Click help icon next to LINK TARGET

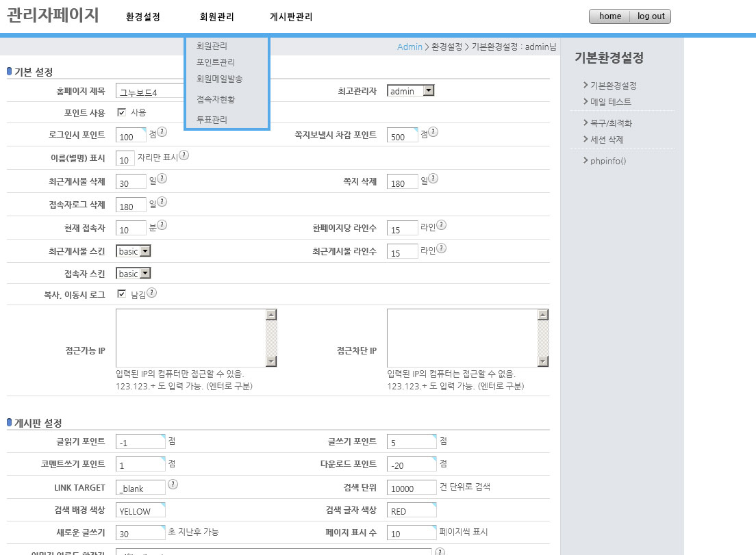173,484
